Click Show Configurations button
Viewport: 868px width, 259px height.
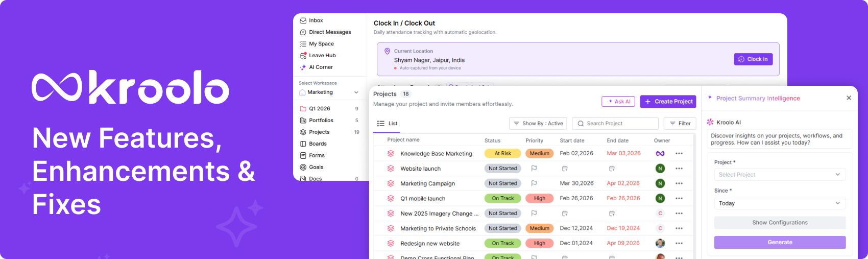[x=780, y=223]
